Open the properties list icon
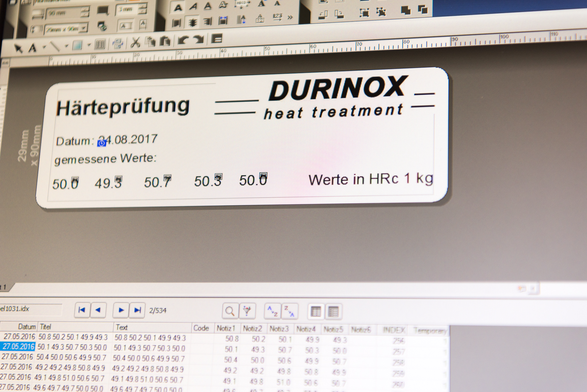587x392 pixels. 217,39
